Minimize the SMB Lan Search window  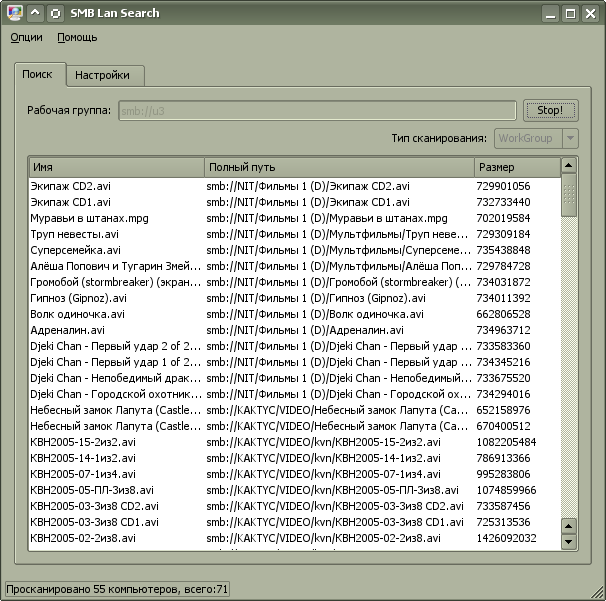coord(550,14)
